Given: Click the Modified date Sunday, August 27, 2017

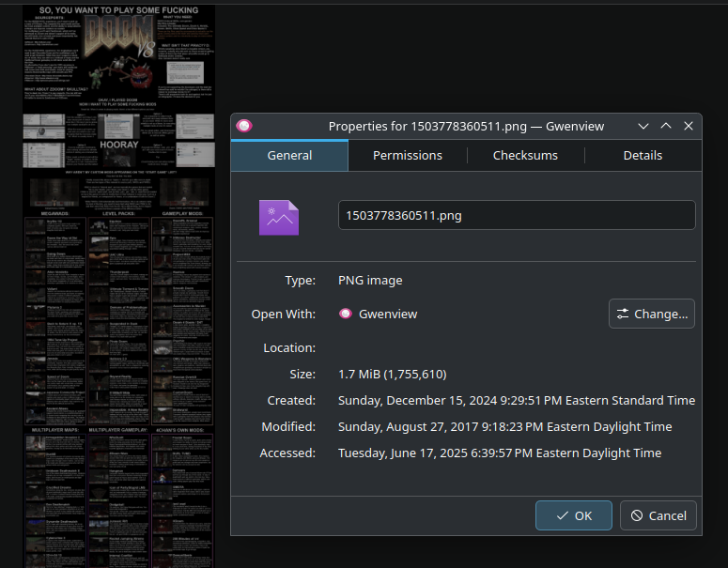Looking at the screenshot, I should pyautogui.click(x=504, y=426).
